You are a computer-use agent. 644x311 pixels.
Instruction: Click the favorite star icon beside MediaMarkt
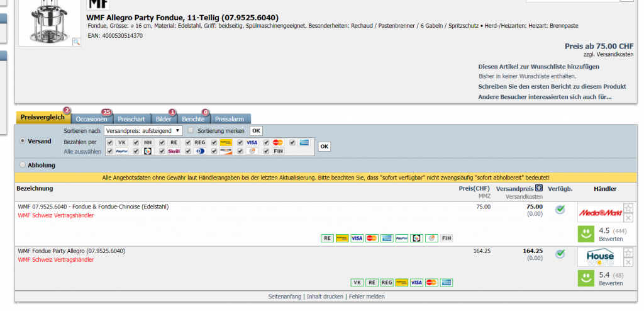(x=628, y=208)
